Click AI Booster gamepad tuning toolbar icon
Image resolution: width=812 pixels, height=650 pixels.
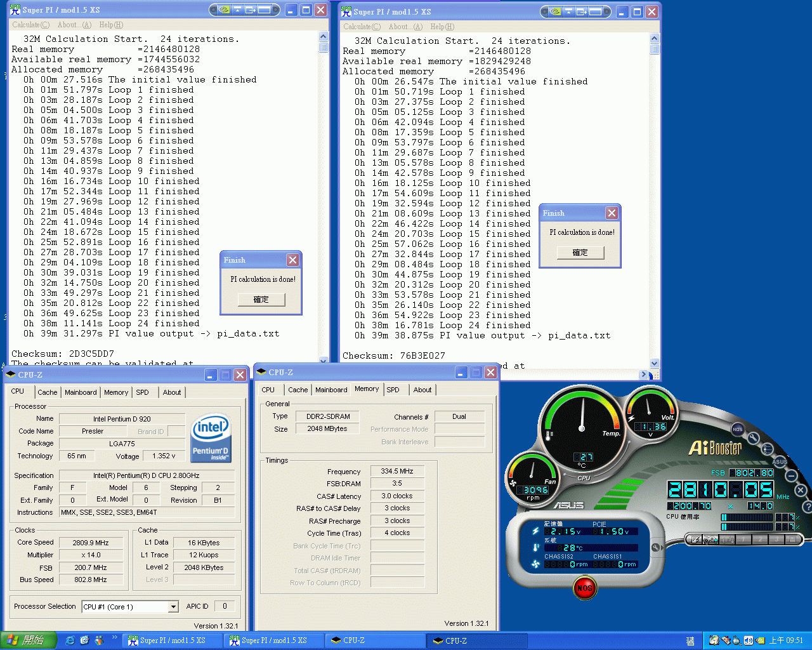coord(711,540)
